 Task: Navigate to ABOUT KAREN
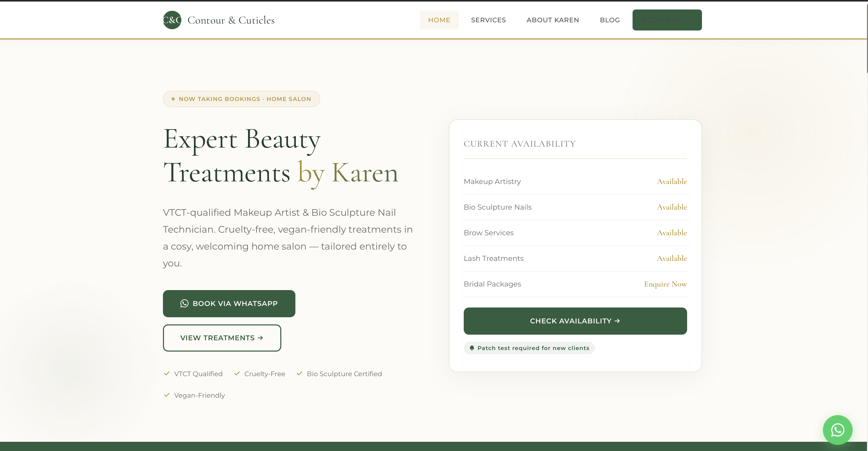553,20
